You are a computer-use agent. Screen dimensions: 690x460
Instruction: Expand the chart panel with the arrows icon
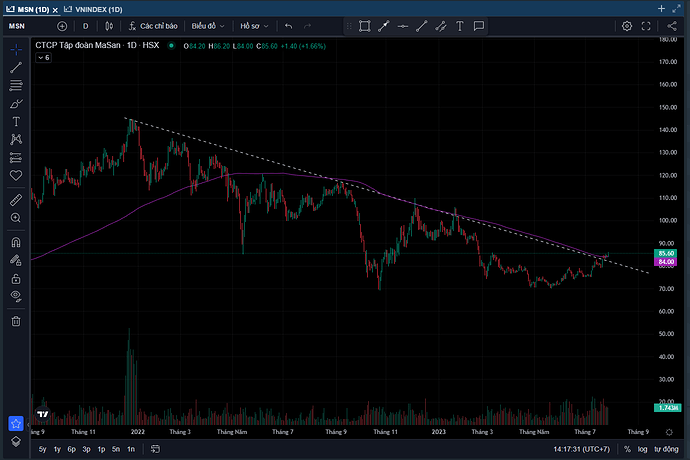pyautogui.click(x=677, y=9)
